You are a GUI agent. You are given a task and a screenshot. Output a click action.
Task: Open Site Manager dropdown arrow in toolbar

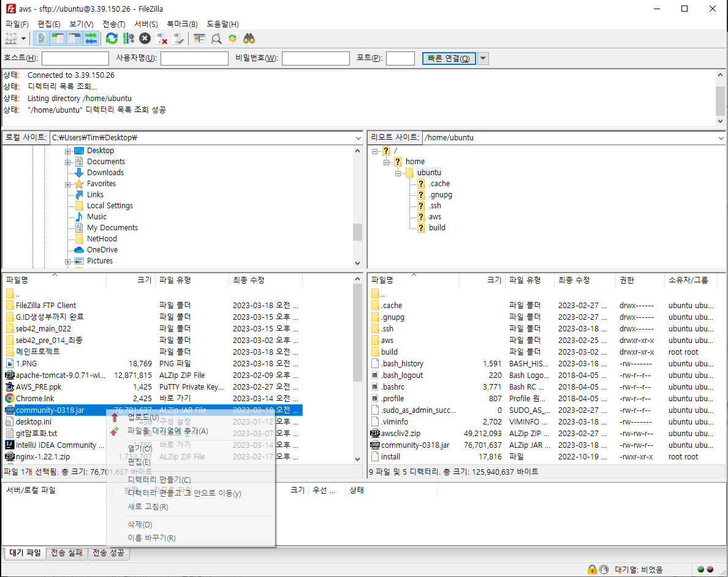23,39
